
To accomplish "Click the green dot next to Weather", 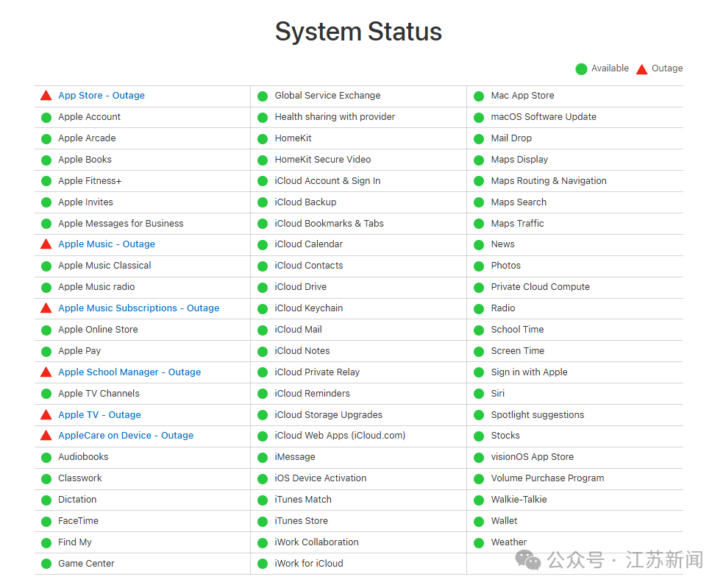I will click(479, 543).
